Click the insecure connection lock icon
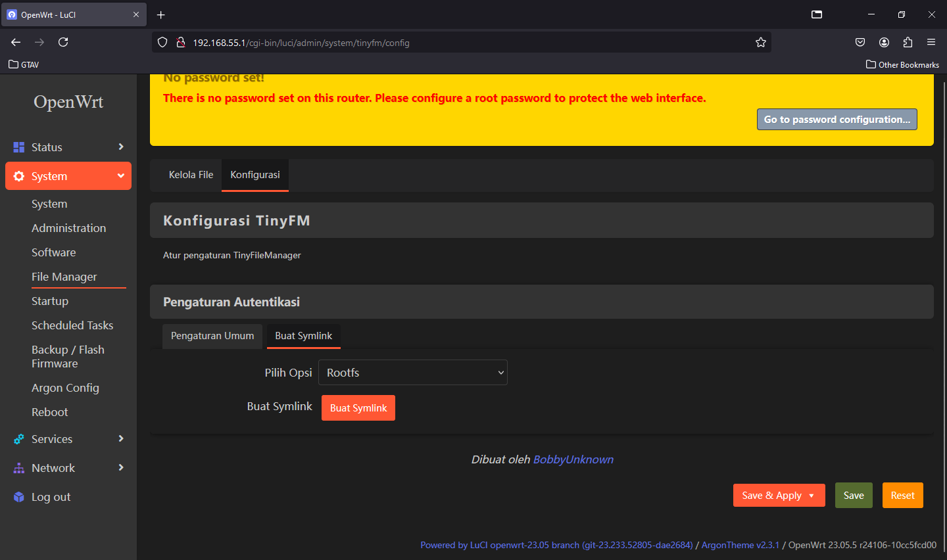The image size is (947, 560). [x=181, y=43]
